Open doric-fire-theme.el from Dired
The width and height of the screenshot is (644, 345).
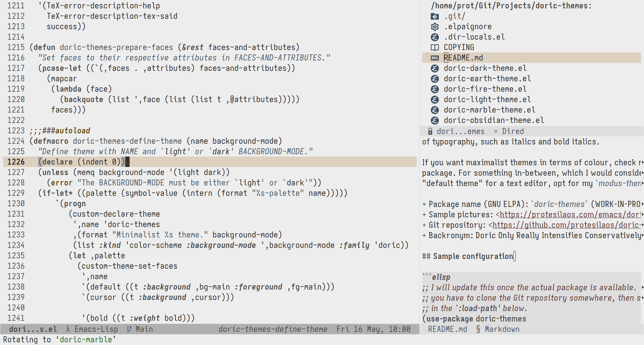pos(485,89)
